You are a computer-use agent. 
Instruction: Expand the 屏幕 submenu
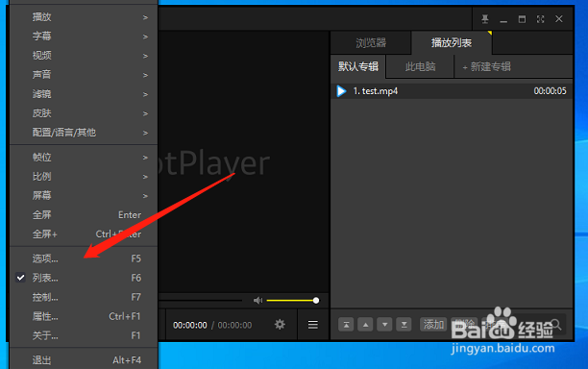click(x=84, y=196)
